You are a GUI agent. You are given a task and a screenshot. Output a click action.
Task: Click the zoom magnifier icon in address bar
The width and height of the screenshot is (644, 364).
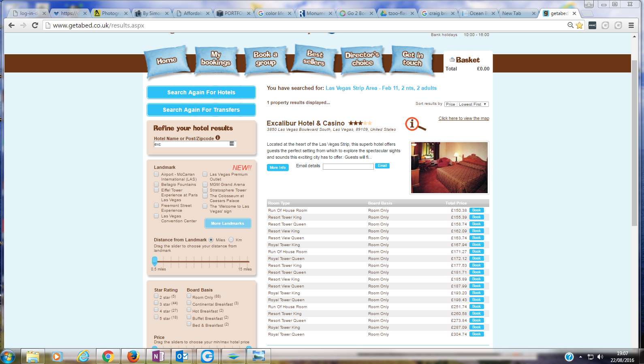click(570, 25)
